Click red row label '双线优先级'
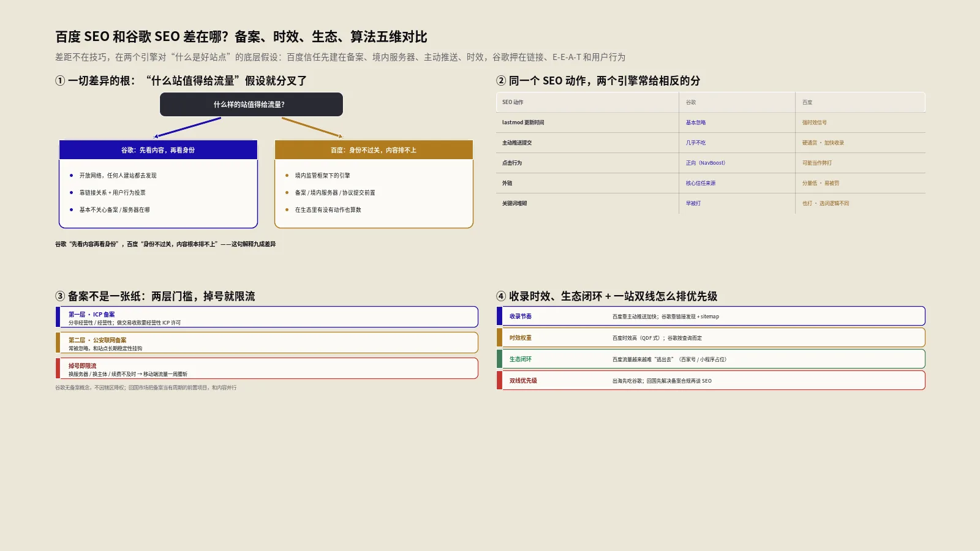 pos(523,381)
